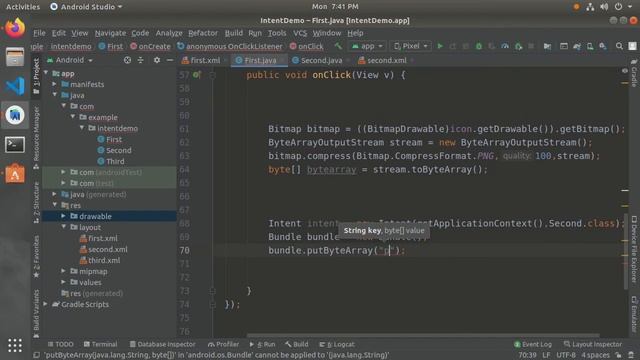Open the VCS menu
640x360 pixels.
(x=300, y=33)
